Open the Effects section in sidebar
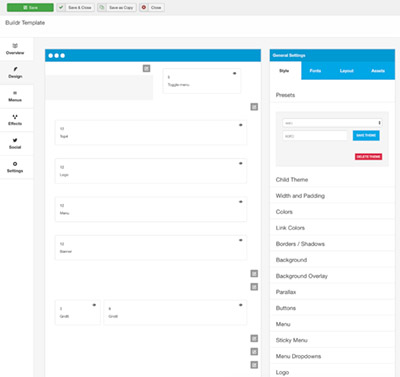400x377 pixels. coord(16,120)
